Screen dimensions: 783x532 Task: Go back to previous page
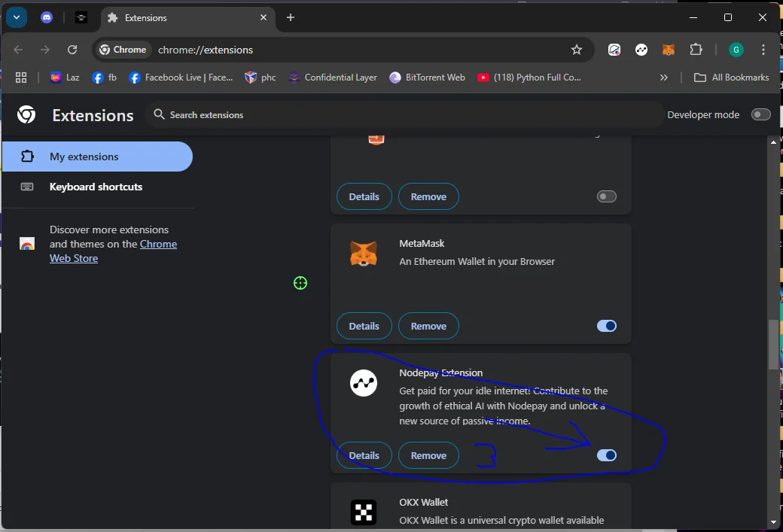point(19,50)
